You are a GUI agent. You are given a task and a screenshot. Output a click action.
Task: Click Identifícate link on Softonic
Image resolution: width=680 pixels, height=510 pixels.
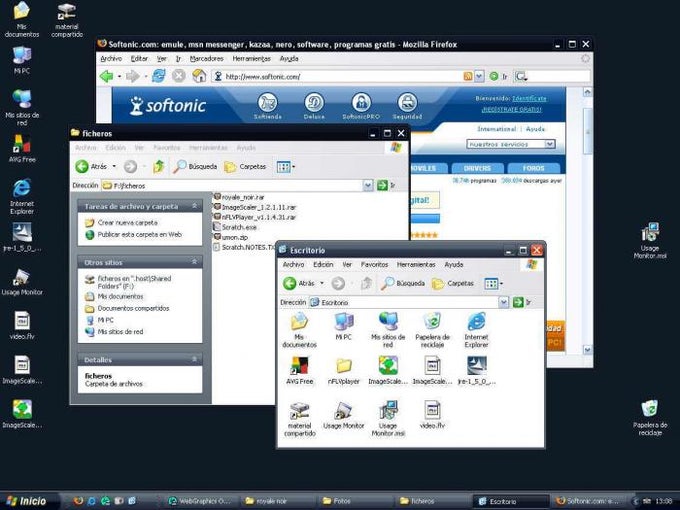point(529,98)
